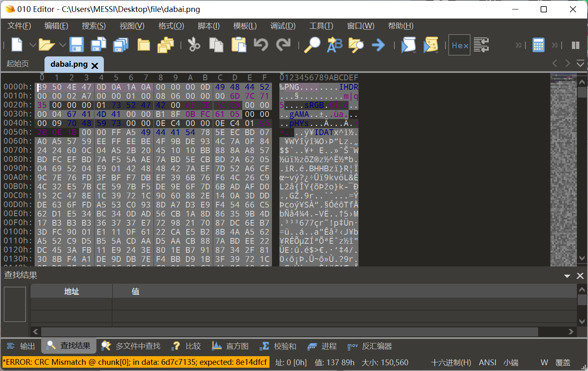Click the 十六进制(H) status bar entry
The image size is (588, 371).
click(451, 362)
